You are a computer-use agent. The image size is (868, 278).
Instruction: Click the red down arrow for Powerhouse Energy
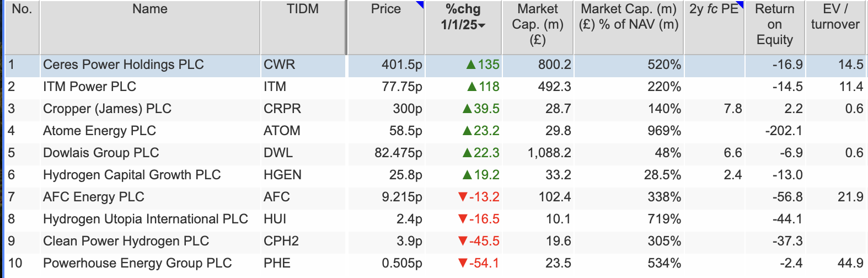pos(463,263)
